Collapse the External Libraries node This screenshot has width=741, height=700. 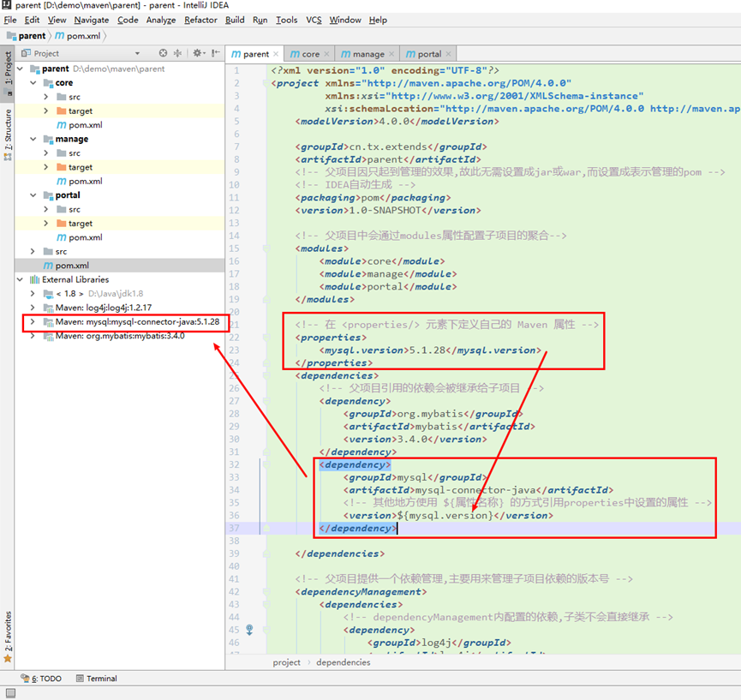click(21, 279)
